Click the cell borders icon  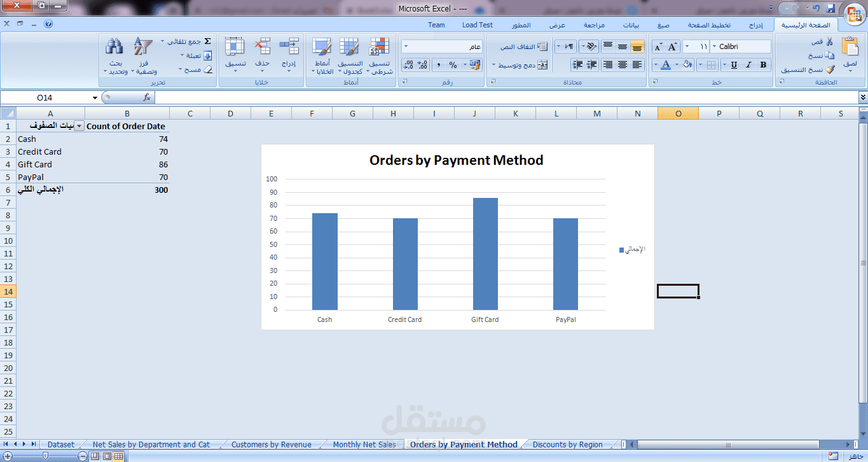[712, 64]
